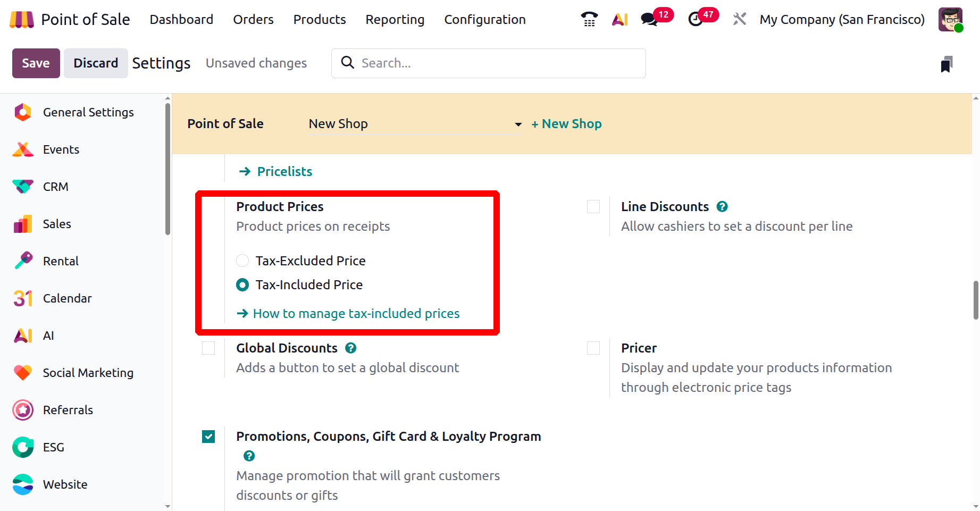Screen dimensions: 980x511
Task: Open the Reporting menu
Action: pos(395,20)
